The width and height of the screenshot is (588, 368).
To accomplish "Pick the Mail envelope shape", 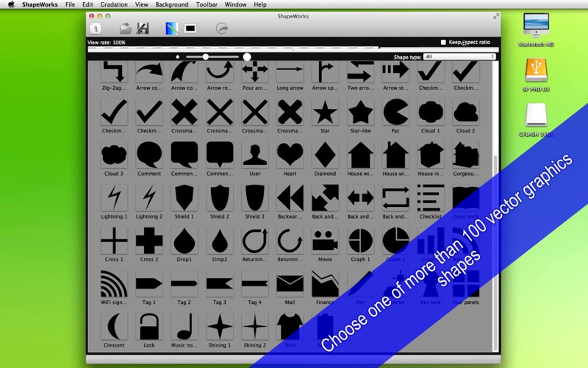I will pyautogui.click(x=290, y=283).
